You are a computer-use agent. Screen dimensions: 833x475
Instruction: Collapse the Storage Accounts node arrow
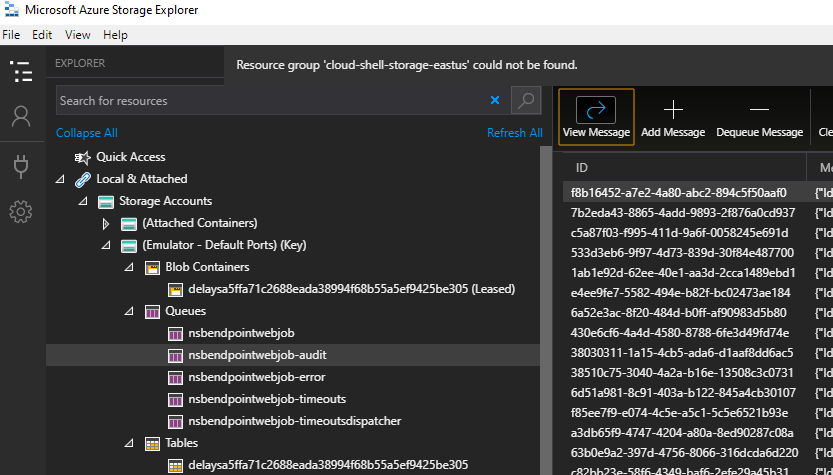pyautogui.click(x=83, y=201)
